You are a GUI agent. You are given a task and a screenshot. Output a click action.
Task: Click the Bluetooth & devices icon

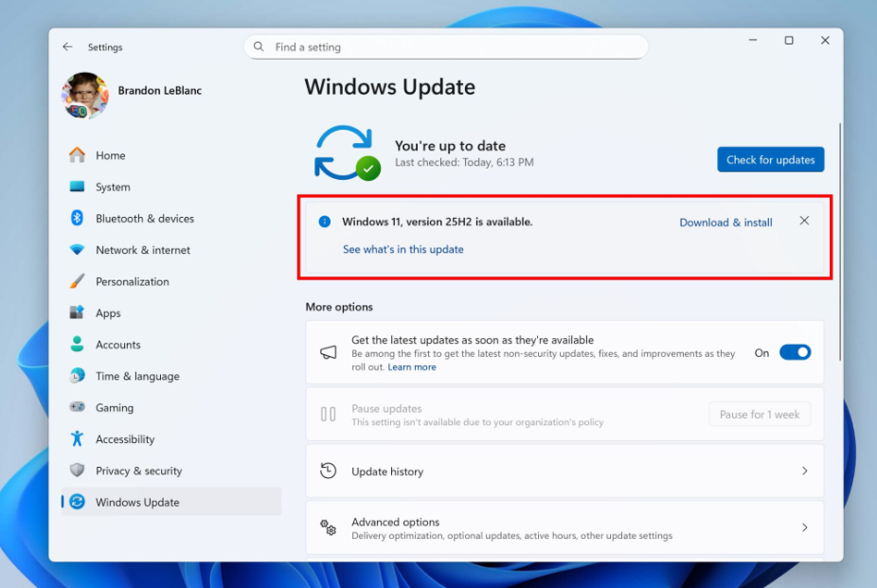tap(78, 219)
